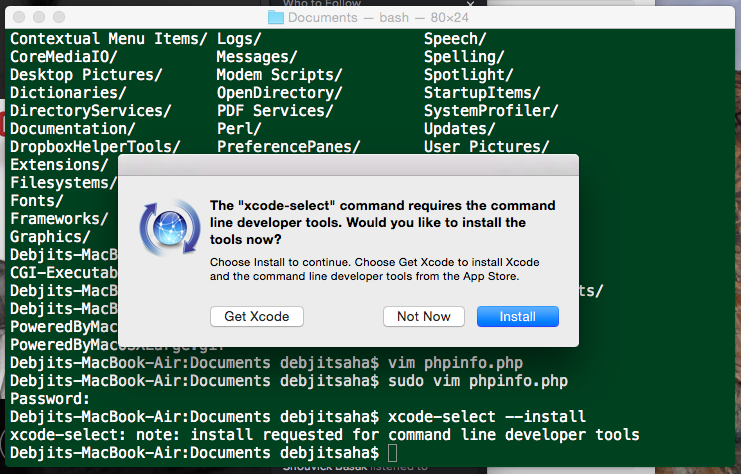Screen dimensions: 741x474
Task: Click 'Documents — bash — 80×24' window title
Action: click(x=377, y=17)
